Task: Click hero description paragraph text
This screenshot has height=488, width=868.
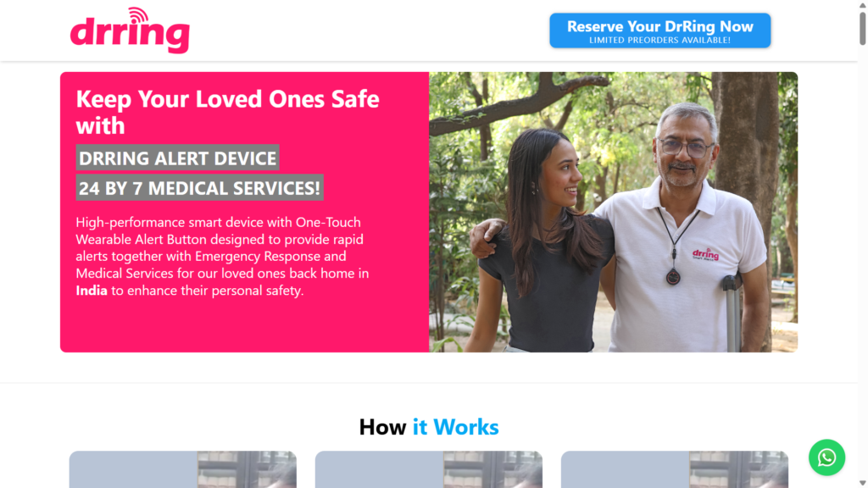Action: coord(223,256)
